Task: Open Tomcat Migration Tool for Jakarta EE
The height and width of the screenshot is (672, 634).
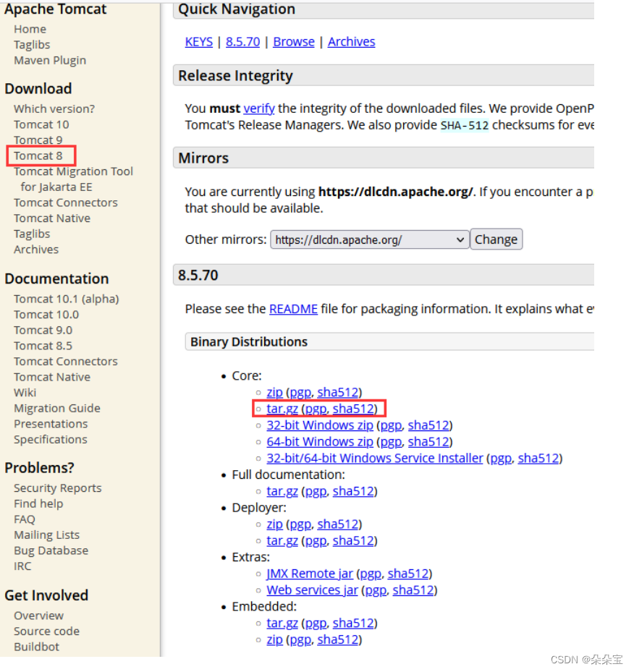Action: pos(73,179)
